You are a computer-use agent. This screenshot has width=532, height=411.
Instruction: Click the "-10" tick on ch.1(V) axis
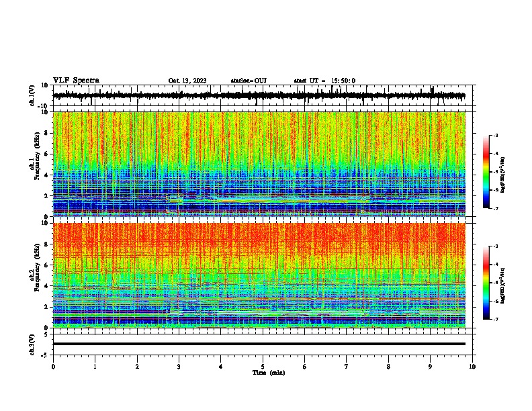pos(44,106)
